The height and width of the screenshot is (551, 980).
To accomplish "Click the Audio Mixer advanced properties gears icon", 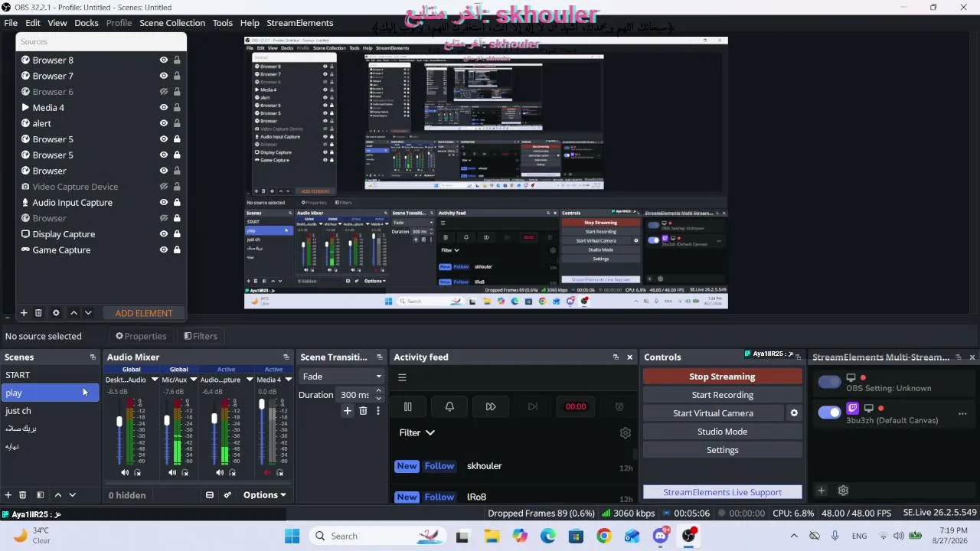I will [227, 495].
